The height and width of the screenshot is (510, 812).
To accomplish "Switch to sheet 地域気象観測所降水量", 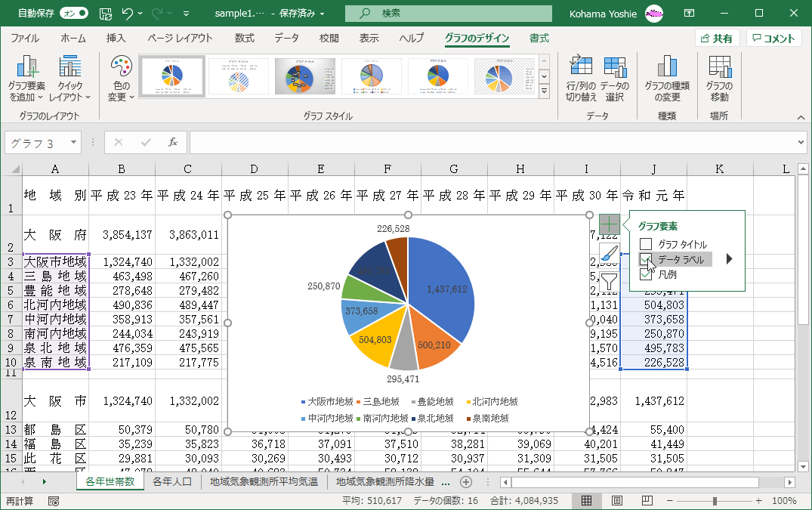I will click(384, 481).
